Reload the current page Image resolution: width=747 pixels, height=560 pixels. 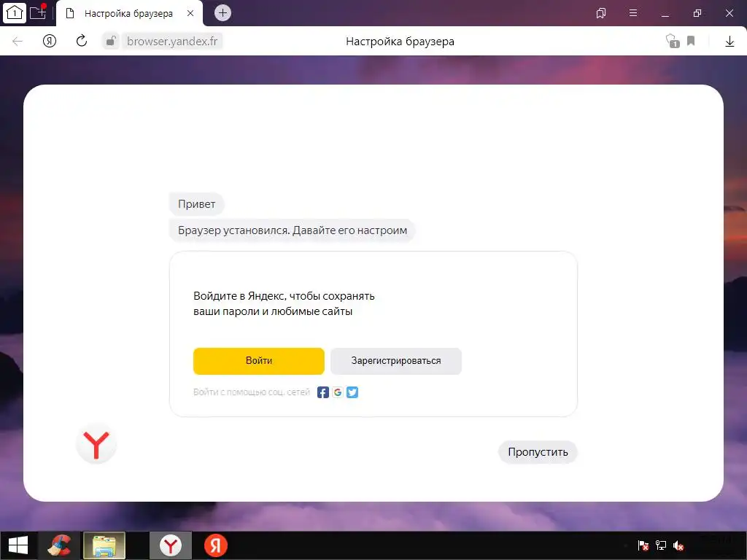[x=82, y=41]
